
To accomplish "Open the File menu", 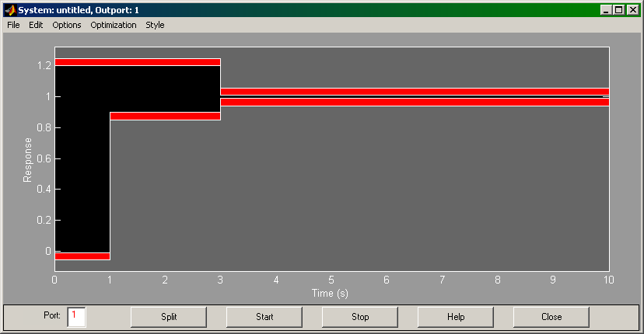I will pos(13,25).
